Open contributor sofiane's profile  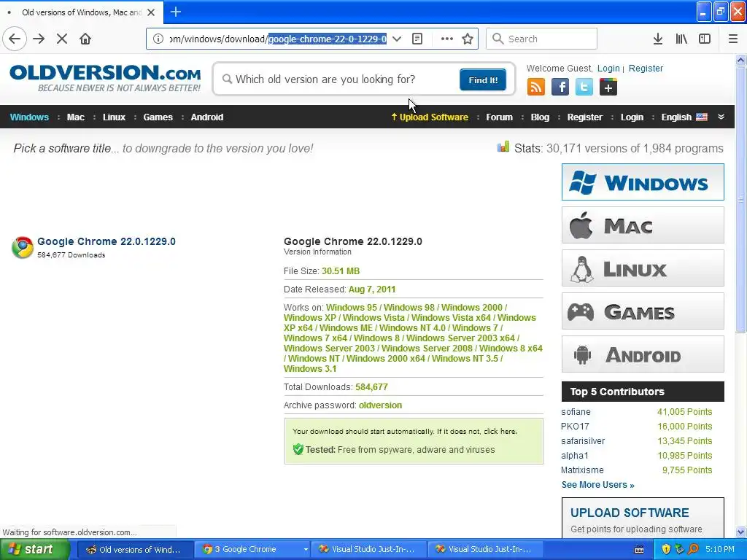click(576, 412)
